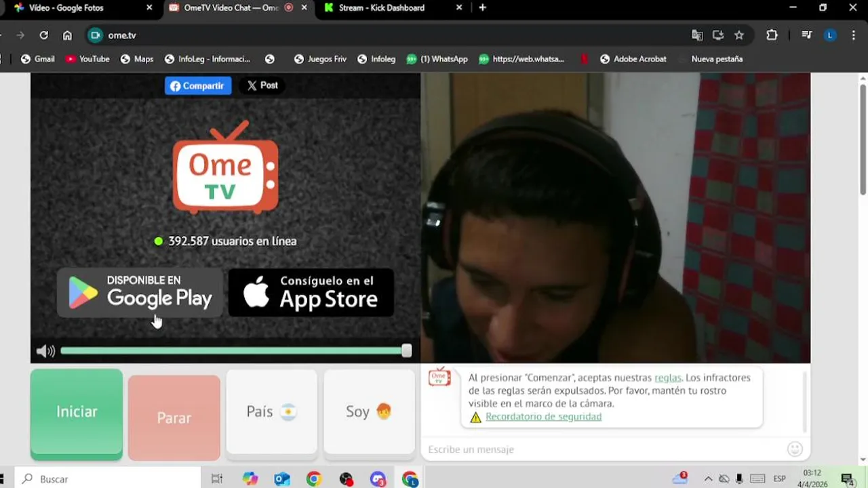This screenshot has width=868, height=488.
Task: Click the Facebook Compartir button
Action: pyautogui.click(x=198, y=85)
